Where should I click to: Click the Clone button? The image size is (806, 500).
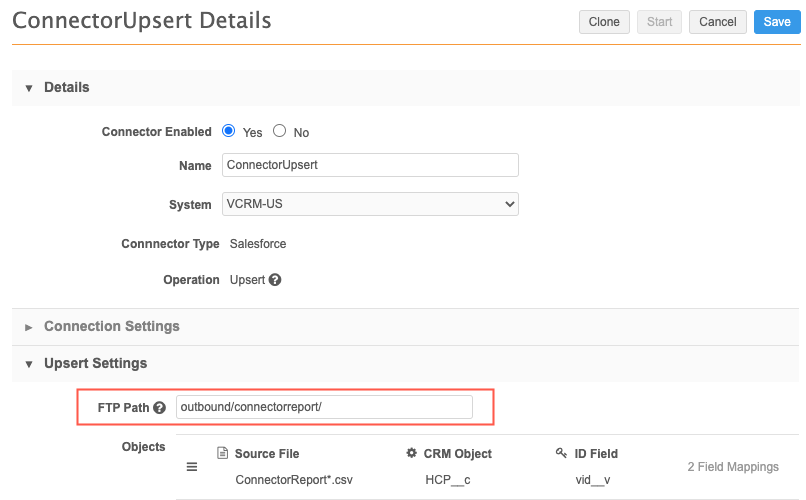pyautogui.click(x=603, y=22)
